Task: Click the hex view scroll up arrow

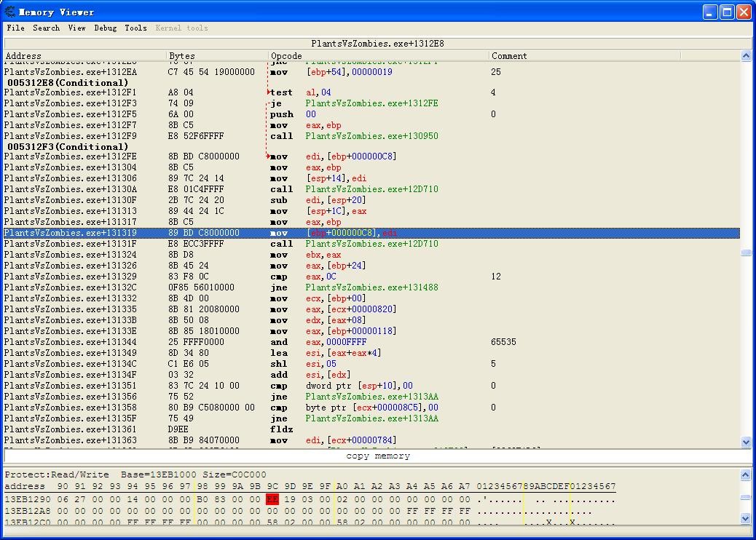Action: click(x=745, y=475)
